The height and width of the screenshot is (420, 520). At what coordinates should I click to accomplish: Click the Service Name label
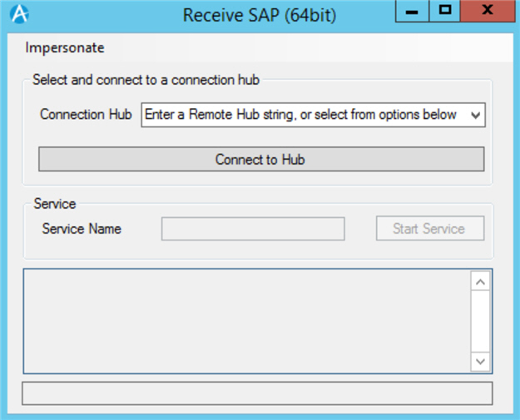(82, 229)
